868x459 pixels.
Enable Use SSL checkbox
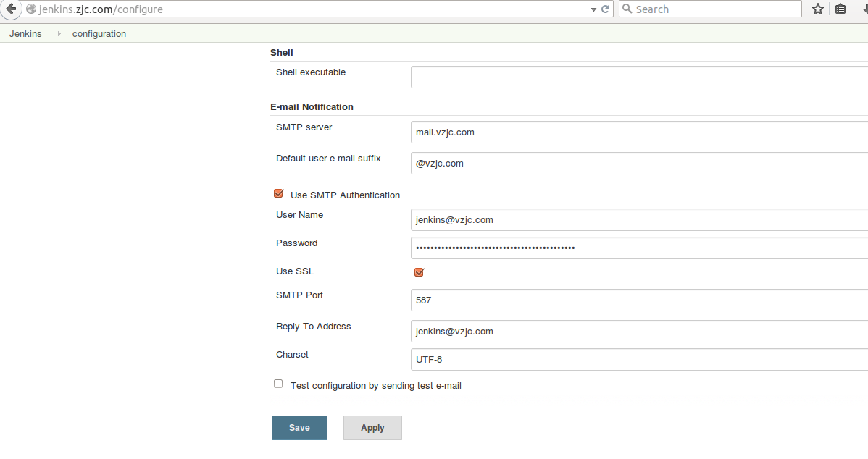[418, 272]
